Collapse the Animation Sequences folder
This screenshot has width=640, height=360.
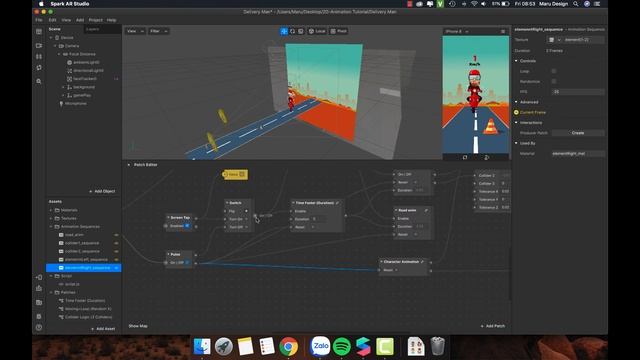[51, 227]
